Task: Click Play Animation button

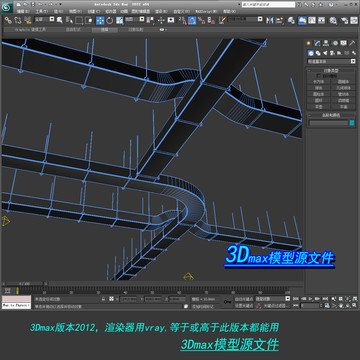Action: 310,299
